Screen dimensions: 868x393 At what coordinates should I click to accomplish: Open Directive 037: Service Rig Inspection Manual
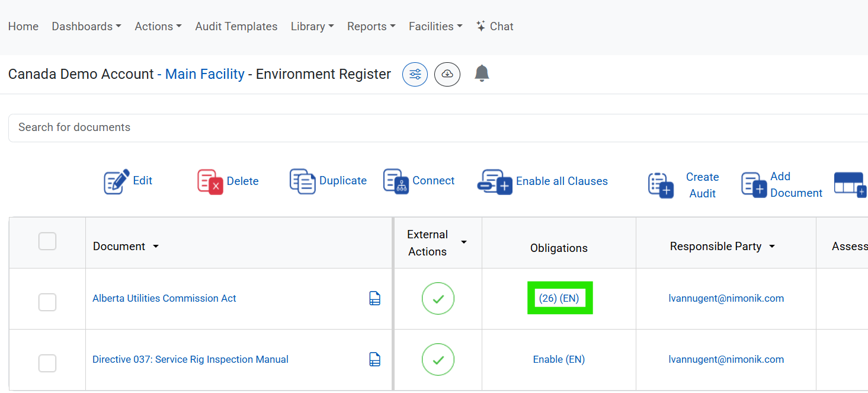click(190, 359)
